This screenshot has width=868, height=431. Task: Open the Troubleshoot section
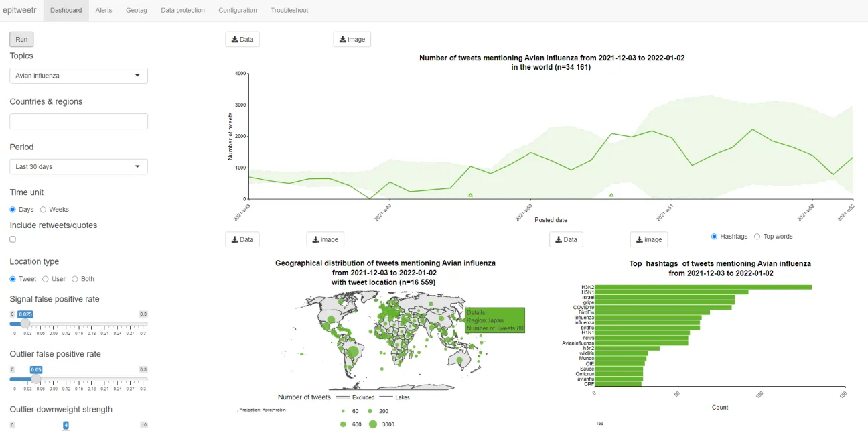[289, 10]
